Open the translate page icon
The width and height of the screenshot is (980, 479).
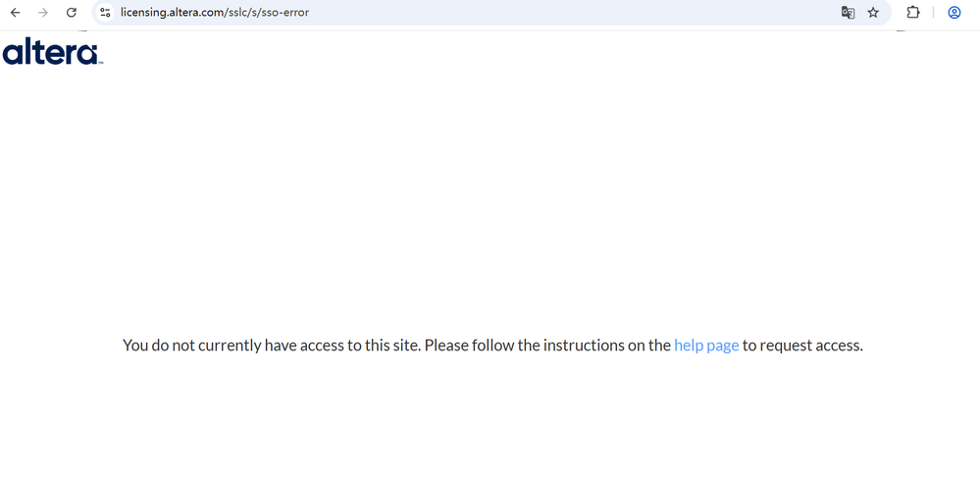[848, 13]
